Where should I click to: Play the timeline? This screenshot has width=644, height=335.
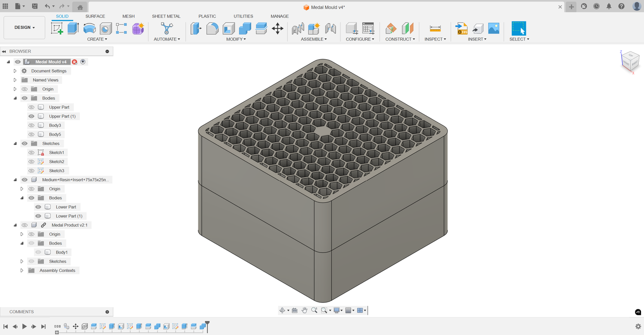[24, 326]
